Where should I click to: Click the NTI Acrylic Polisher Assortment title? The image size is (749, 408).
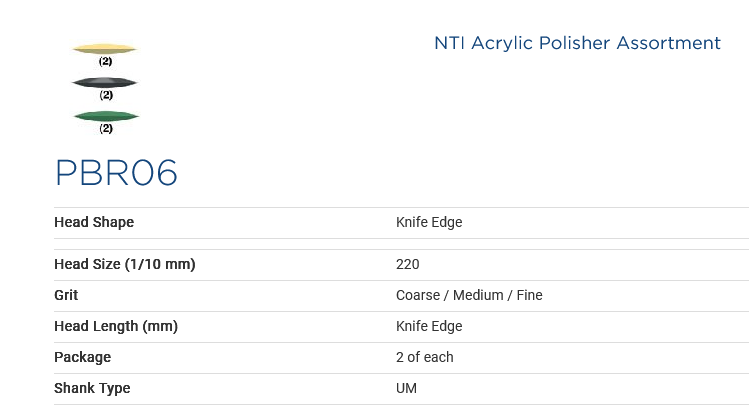pyautogui.click(x=577, y=43)
